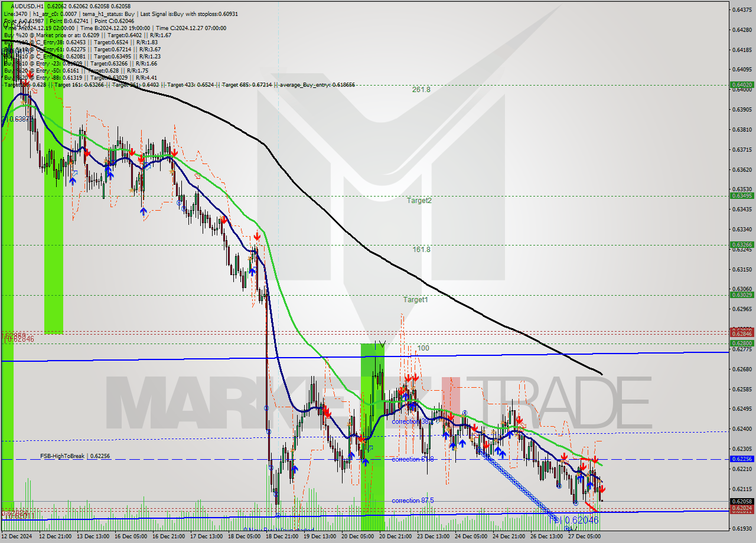This screenshot has width=756, height=543.
Task: Click the 0.64020 green price tag
Action: [742, 85]
